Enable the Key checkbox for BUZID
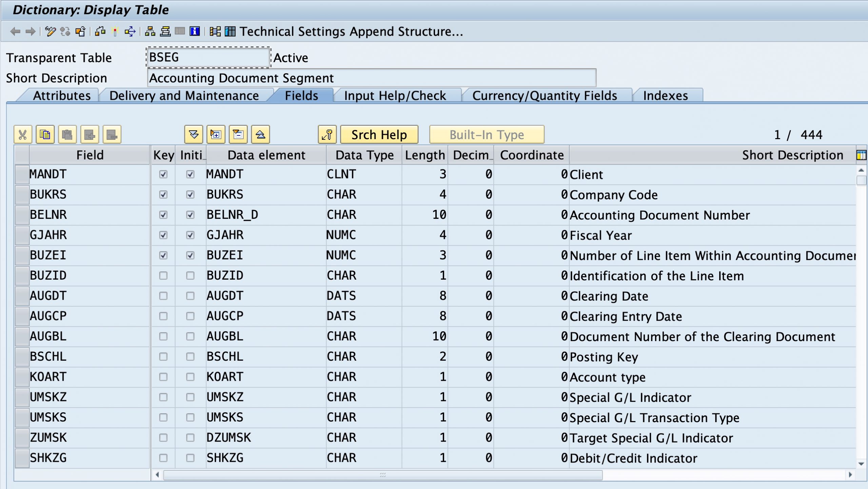Screen dimensions: 868x489 pos(164,275)
